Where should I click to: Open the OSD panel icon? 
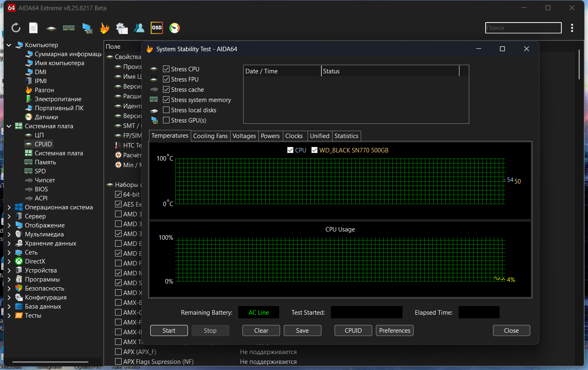coord(157,28)
